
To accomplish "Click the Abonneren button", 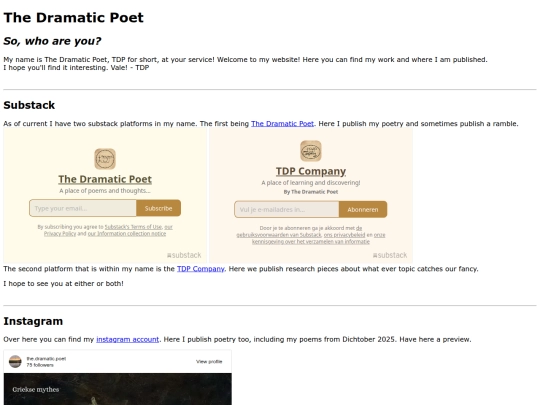I will pos(363,209).
